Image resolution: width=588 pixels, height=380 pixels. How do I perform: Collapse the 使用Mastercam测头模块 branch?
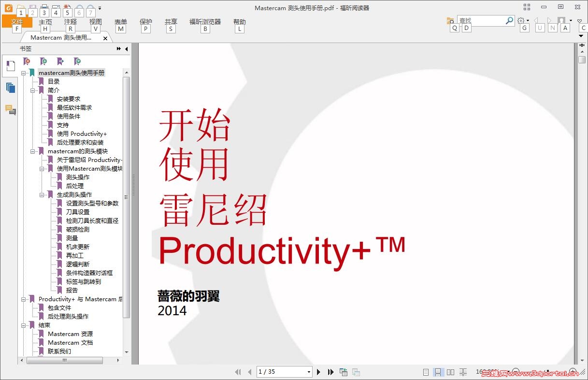pos(42,169)
